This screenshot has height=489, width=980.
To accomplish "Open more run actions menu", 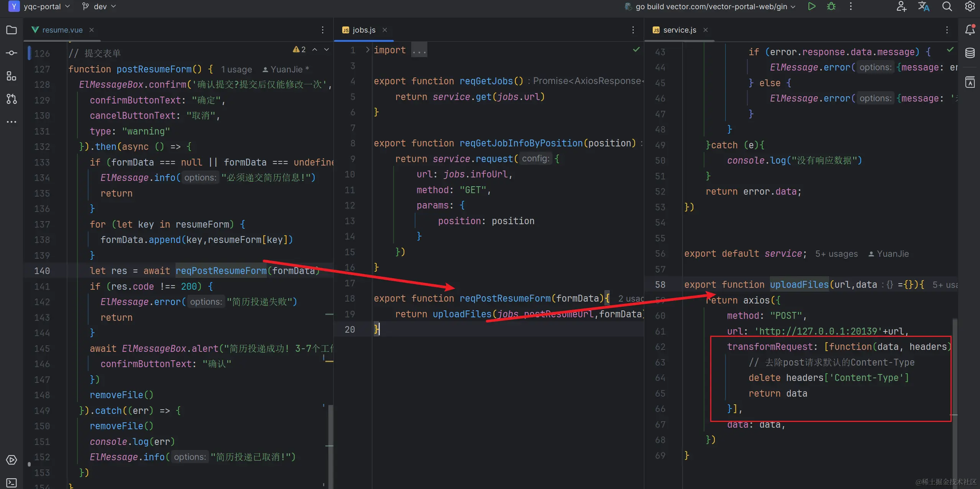I will 851,7.
